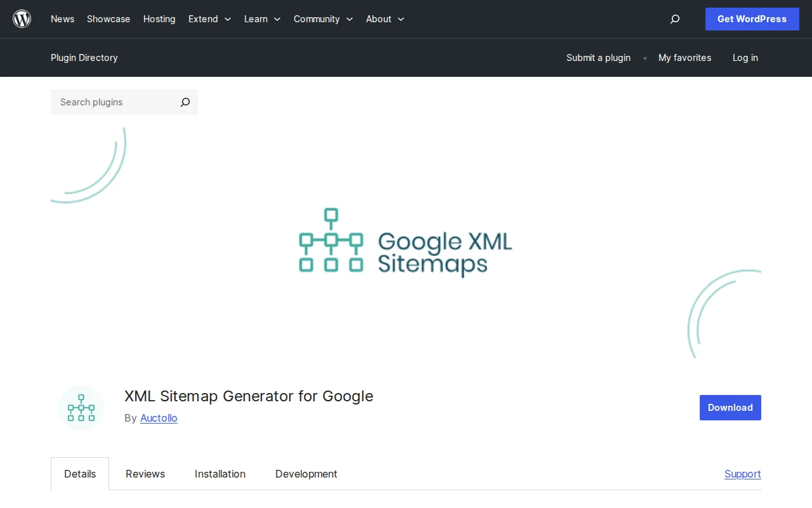Click the XML Sitemap plugin icon thumbnail
Viewport: 812px width, 508px height.
81,408
